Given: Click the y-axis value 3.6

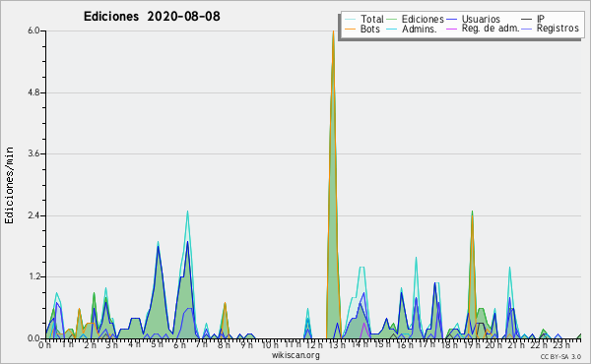Looking at the screenshot, I should point(33,153).
